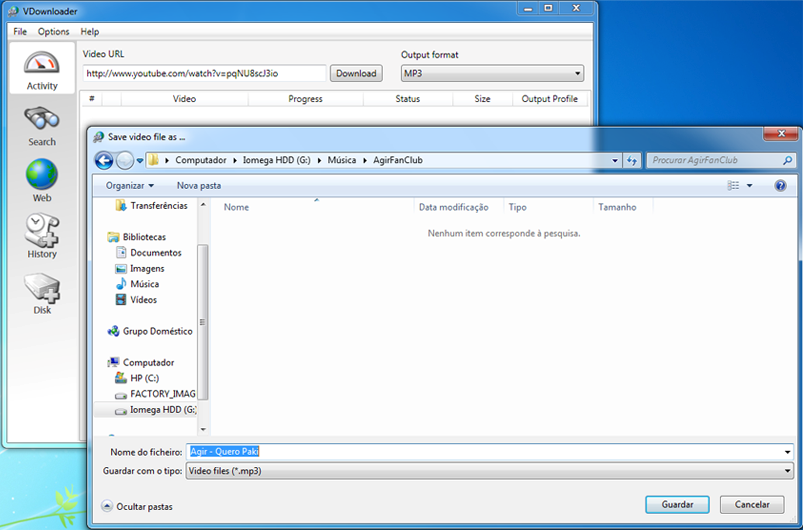Viewport: 804px width, 530px height.
Task: Go back with the blue arrow
Action: coord(104,160)
